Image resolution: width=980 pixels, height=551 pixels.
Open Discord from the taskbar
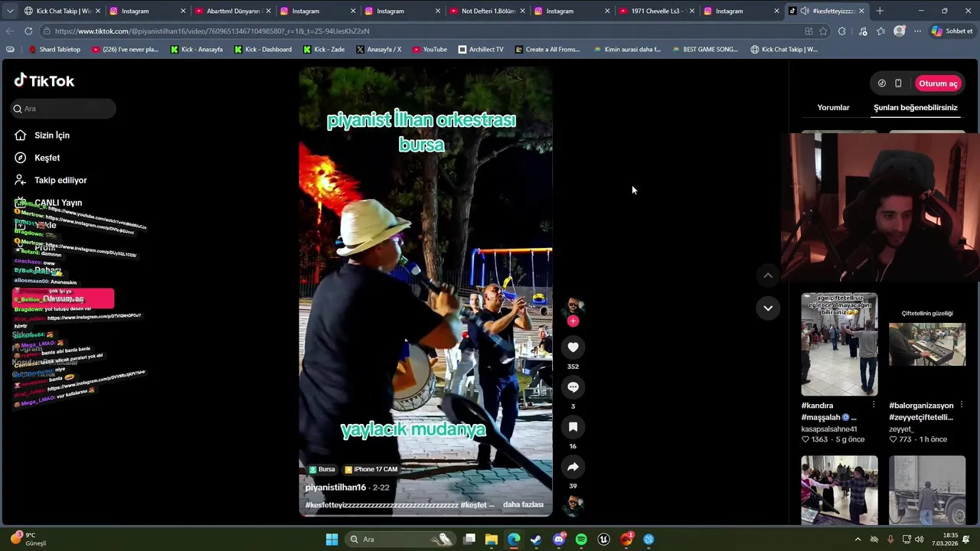(559, 540)
